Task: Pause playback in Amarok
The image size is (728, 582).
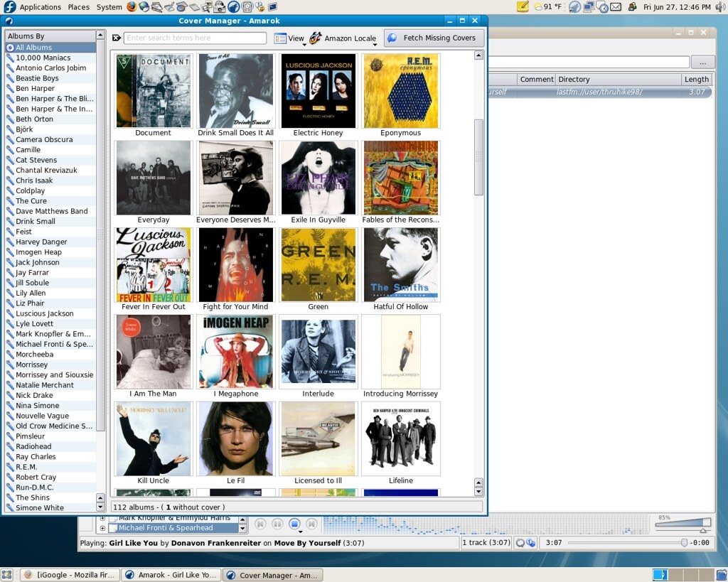Action: [x=277, y=524]
